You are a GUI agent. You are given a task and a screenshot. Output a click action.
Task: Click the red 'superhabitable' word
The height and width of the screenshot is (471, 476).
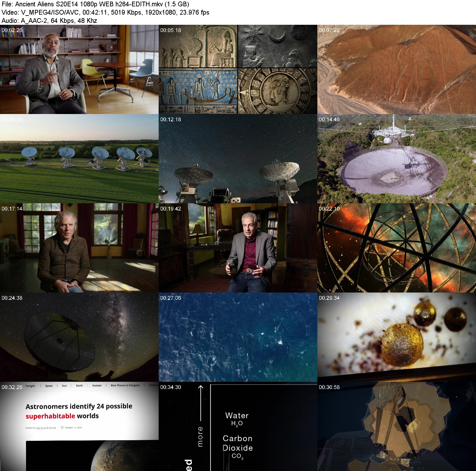click(x=50, y=416)
